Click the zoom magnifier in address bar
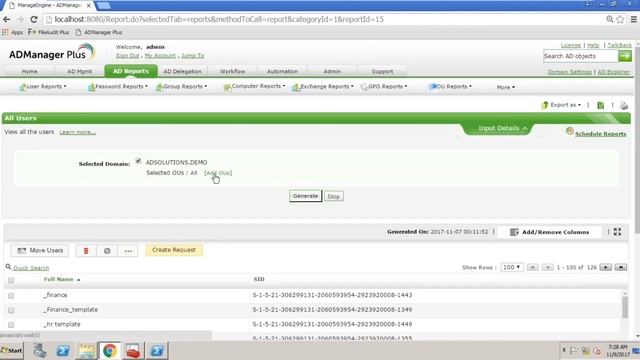 609,19
